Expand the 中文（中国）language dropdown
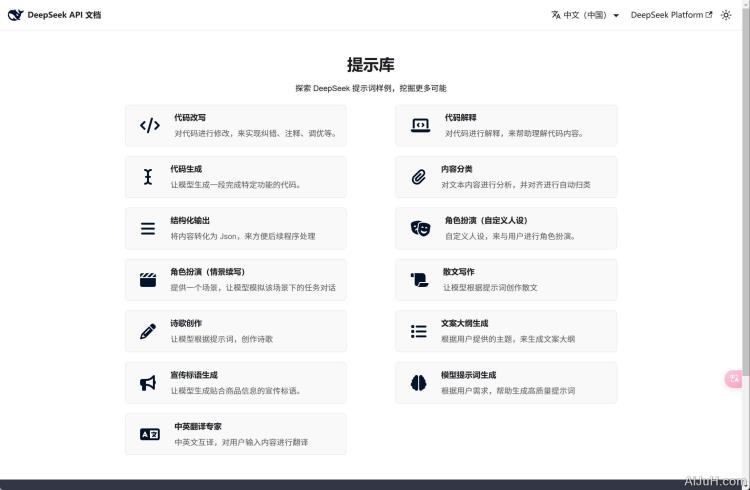 click(585, 15)
